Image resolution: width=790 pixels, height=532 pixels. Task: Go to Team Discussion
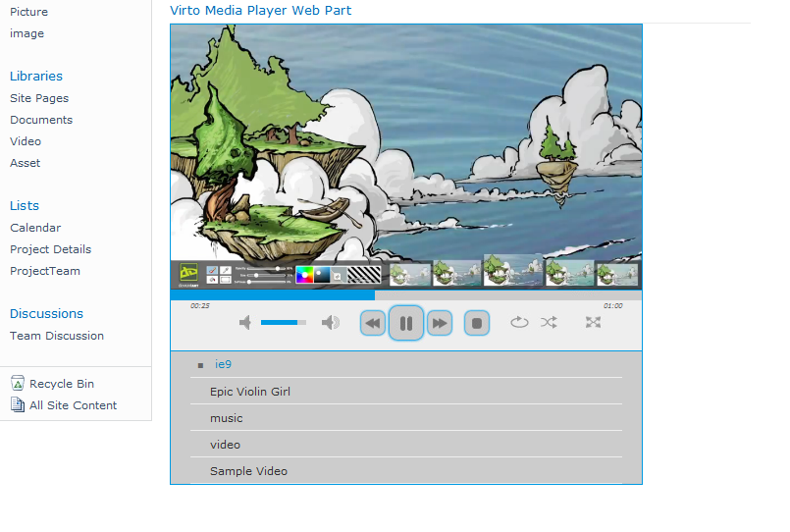(x=57, y=336)
